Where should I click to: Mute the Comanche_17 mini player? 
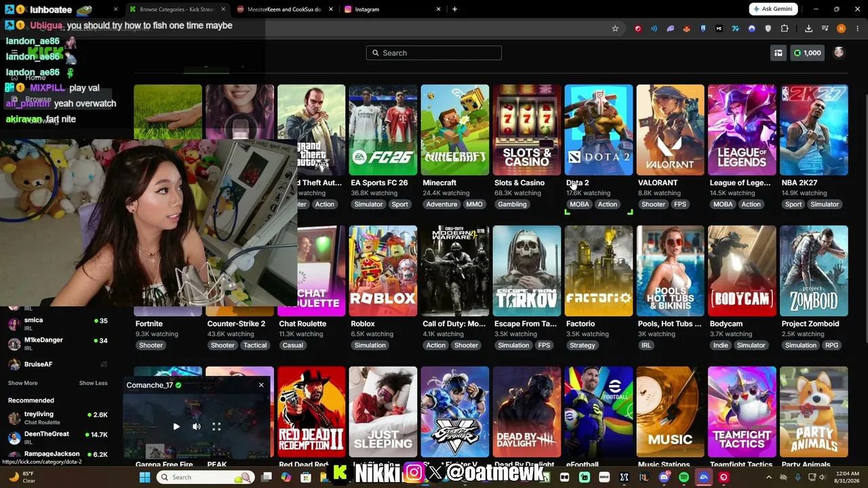click(x=197, y=426)
